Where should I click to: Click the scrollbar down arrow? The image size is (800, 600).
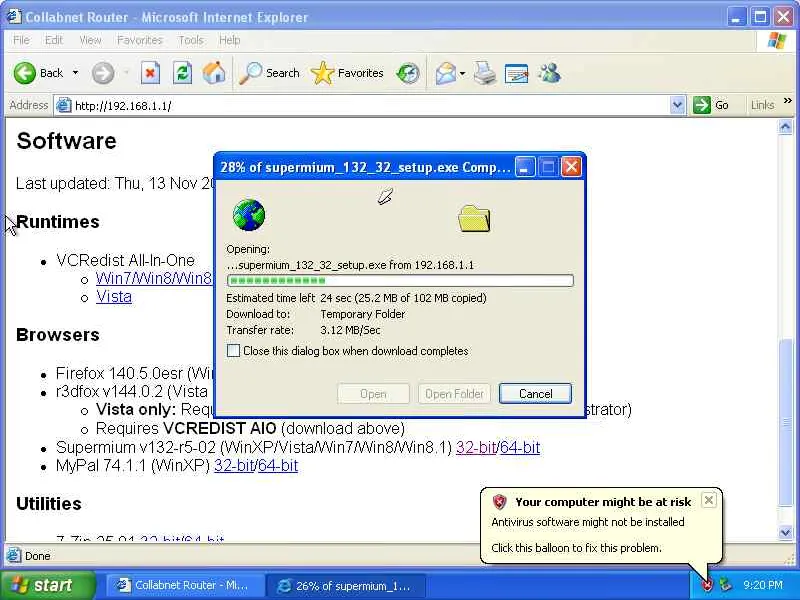785,533
